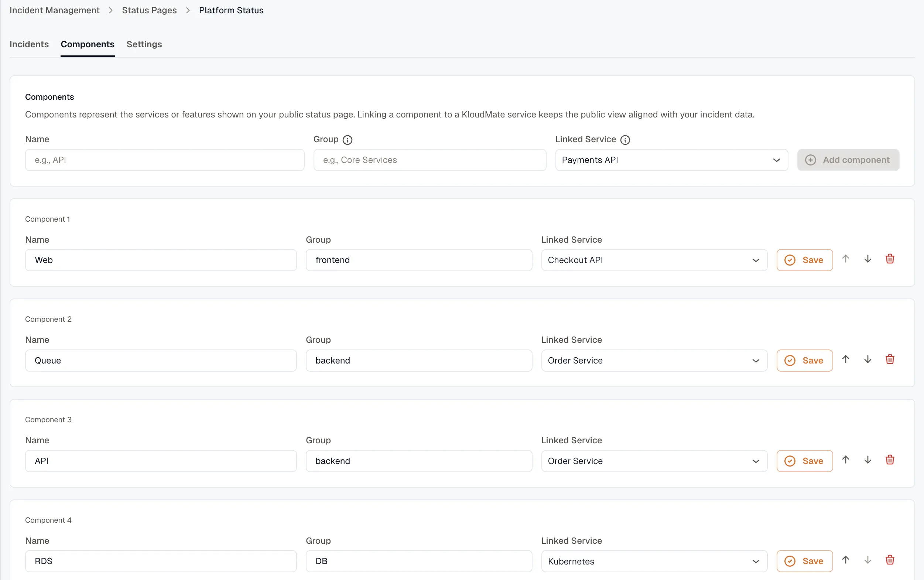
Task: Open the Settings tab
Action: (144, 44)
